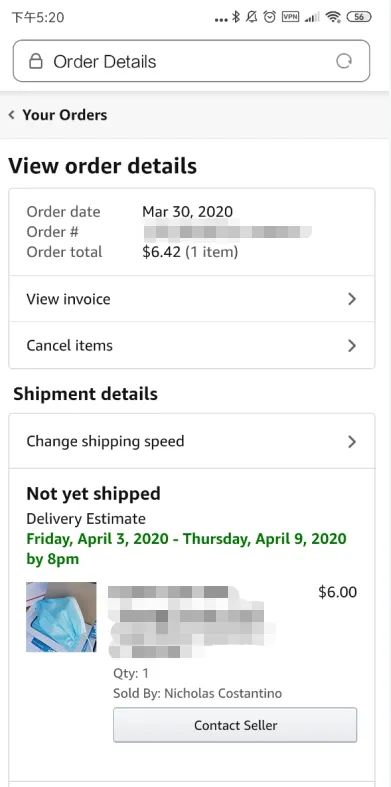
Task: Open Change shipping speed chevron
Action: [352, 442]
